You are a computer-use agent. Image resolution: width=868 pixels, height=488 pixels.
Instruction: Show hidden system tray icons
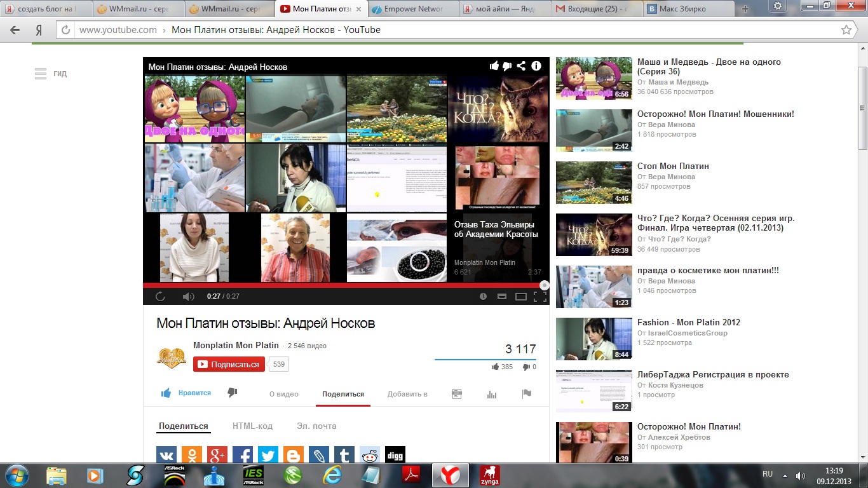pos(785,475)
